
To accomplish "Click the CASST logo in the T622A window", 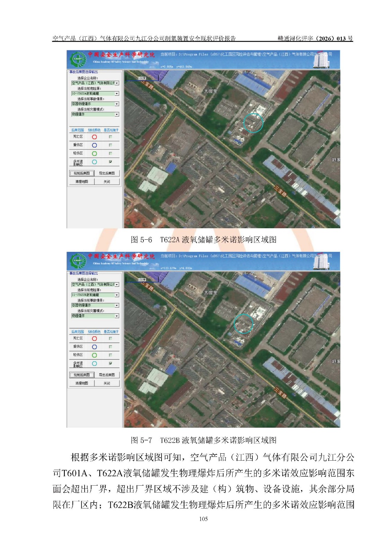I will coord(78,59).
